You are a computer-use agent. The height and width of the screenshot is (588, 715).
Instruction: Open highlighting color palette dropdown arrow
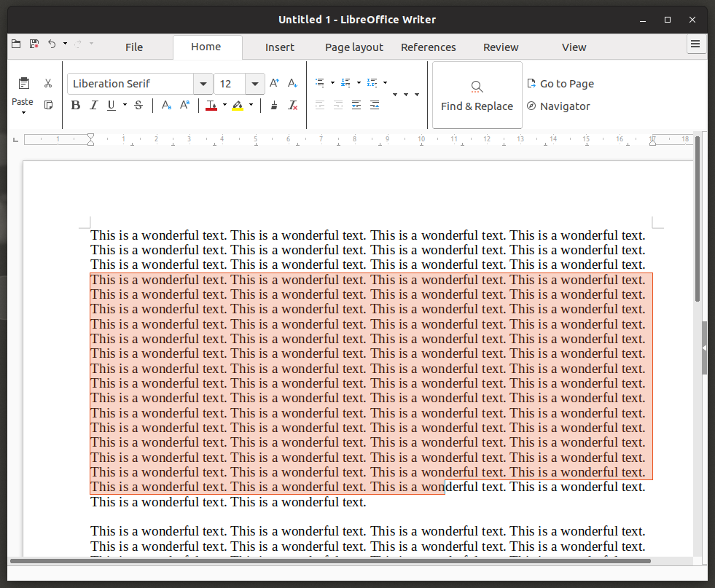pos(251,106)
